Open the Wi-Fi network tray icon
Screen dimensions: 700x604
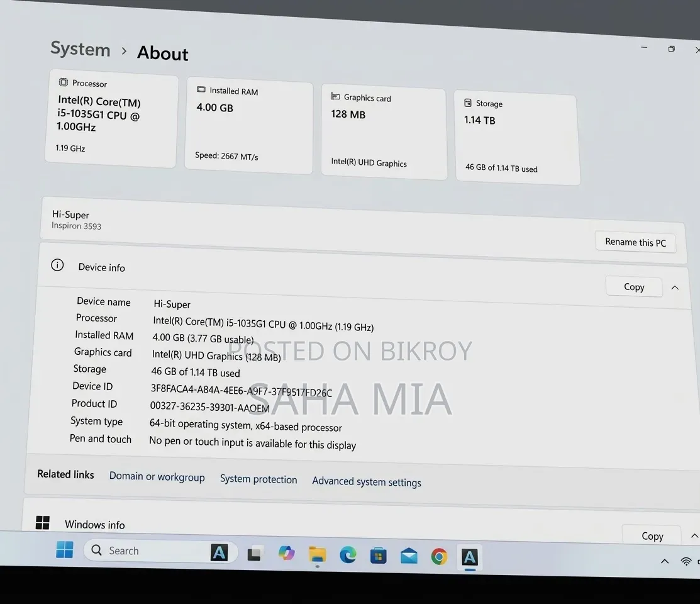(686, 562)
